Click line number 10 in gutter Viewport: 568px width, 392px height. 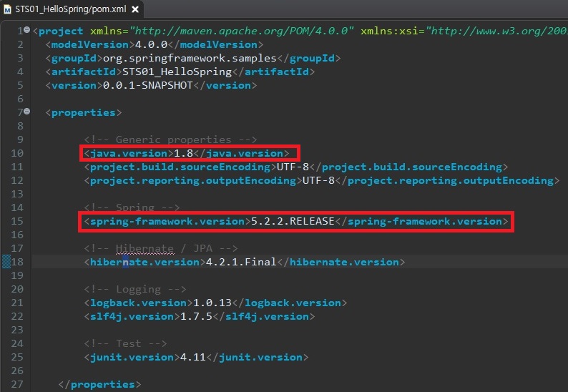point(16,153)
